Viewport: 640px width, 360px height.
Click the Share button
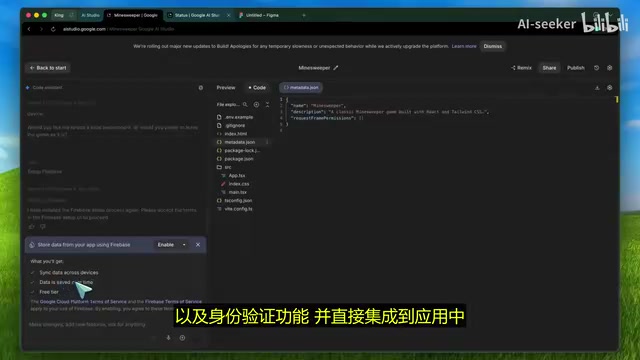[x=549, y=68]
